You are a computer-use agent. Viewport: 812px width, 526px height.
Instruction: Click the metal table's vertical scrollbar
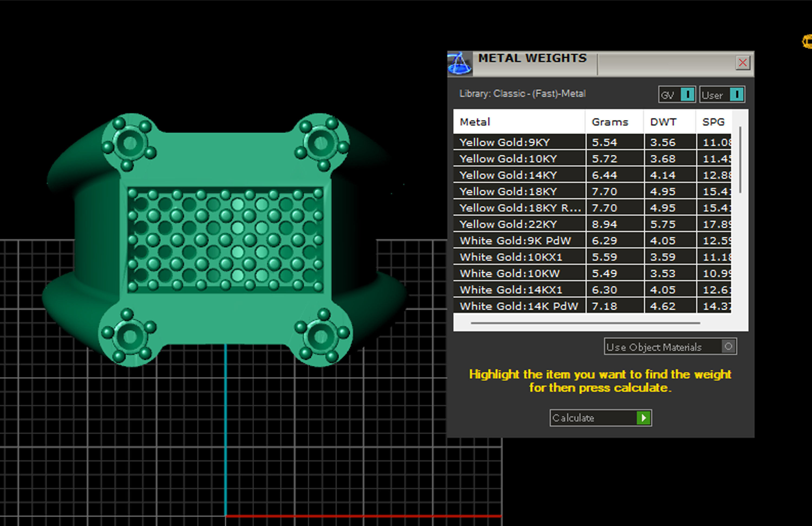click(740, 160)
